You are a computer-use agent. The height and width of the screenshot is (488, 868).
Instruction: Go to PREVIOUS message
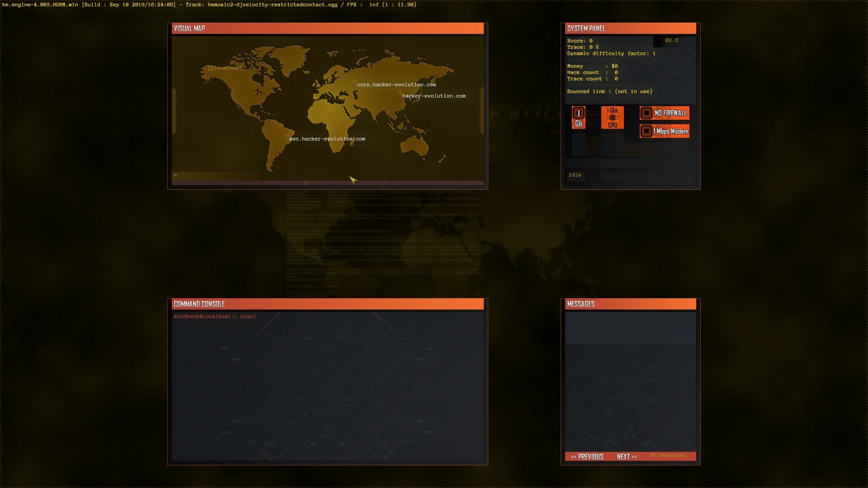tap(587, 457)
